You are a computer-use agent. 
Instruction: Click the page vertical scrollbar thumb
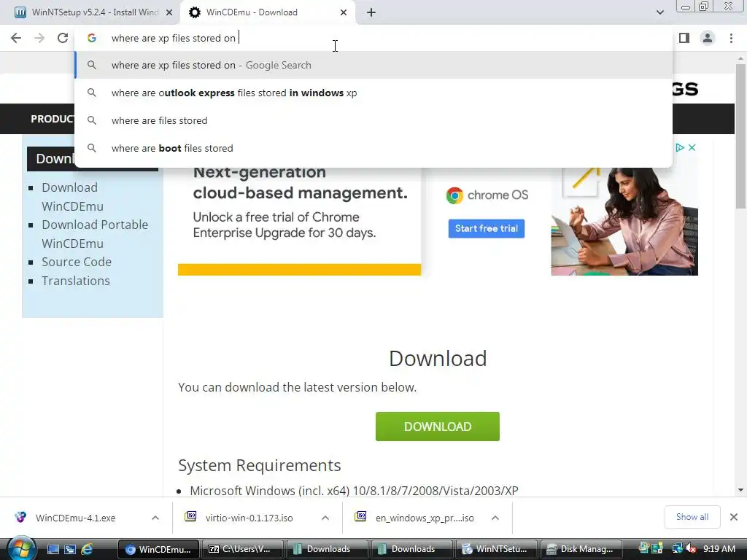(740, 136)
